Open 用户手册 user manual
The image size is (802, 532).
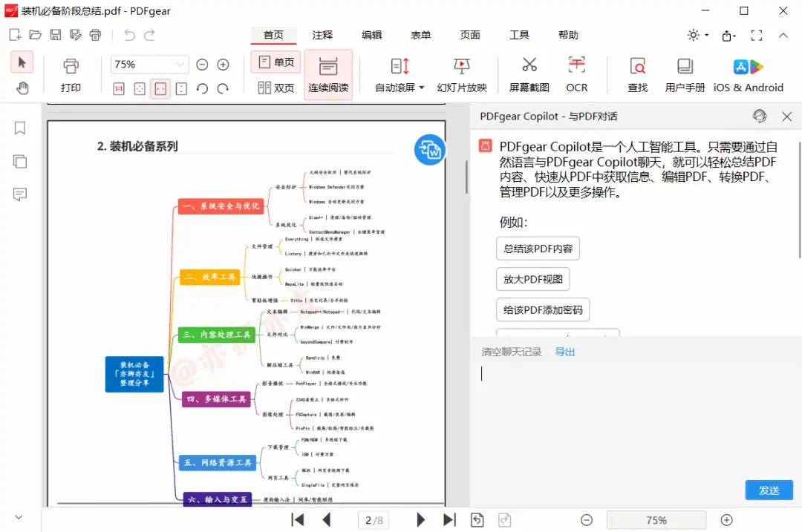685,75
